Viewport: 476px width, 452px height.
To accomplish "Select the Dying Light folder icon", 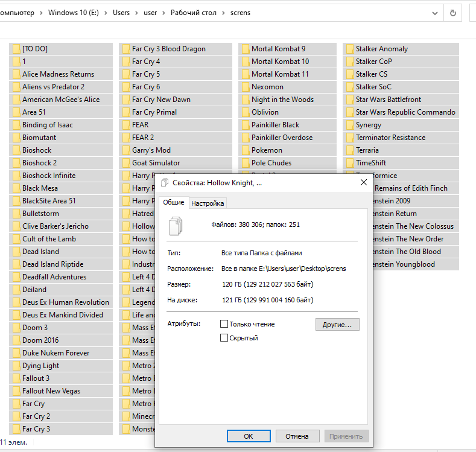I will [16, 366].
